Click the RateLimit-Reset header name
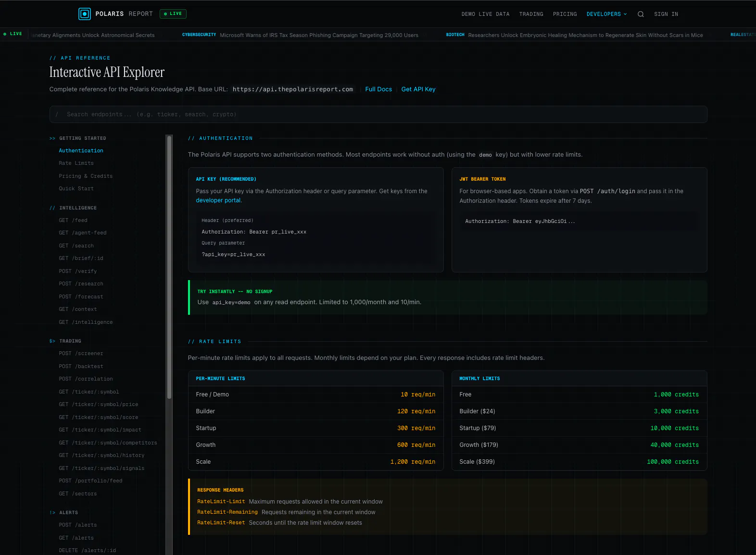 click(x=221, y=523)
